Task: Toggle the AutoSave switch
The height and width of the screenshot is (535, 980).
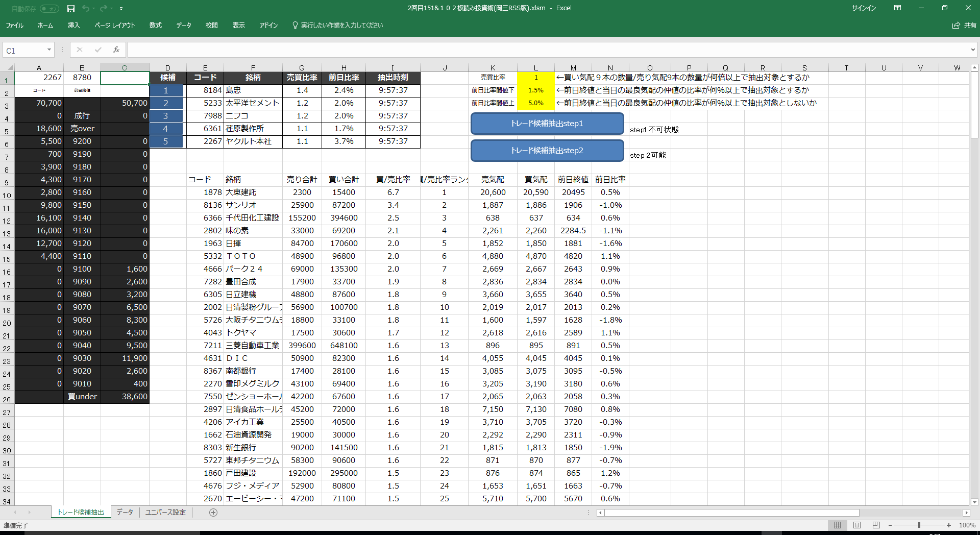Action: 49,9
